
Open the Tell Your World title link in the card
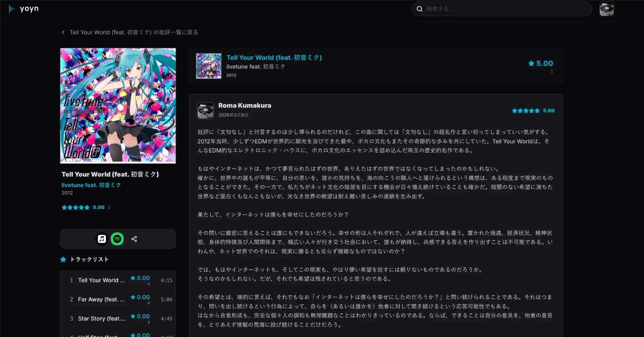pyautogui.click(x=274, y=58)
